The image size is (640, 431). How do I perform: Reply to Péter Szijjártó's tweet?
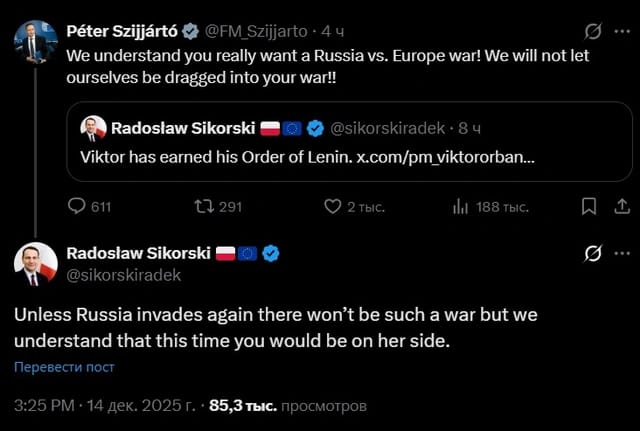click(x=77, y=207)
